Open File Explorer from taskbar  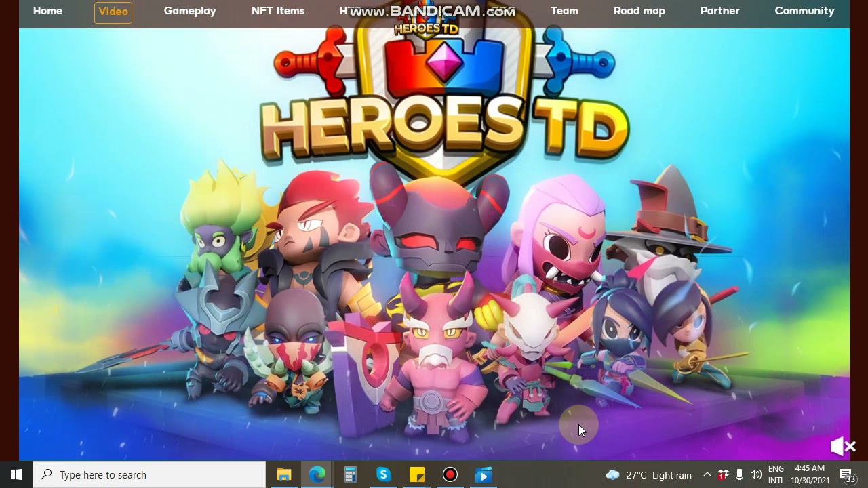point(283,474)
